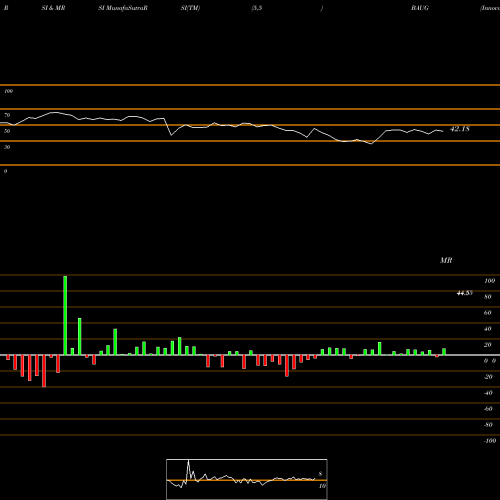Click the 30 level label on RSI axis

coord(7,147)
